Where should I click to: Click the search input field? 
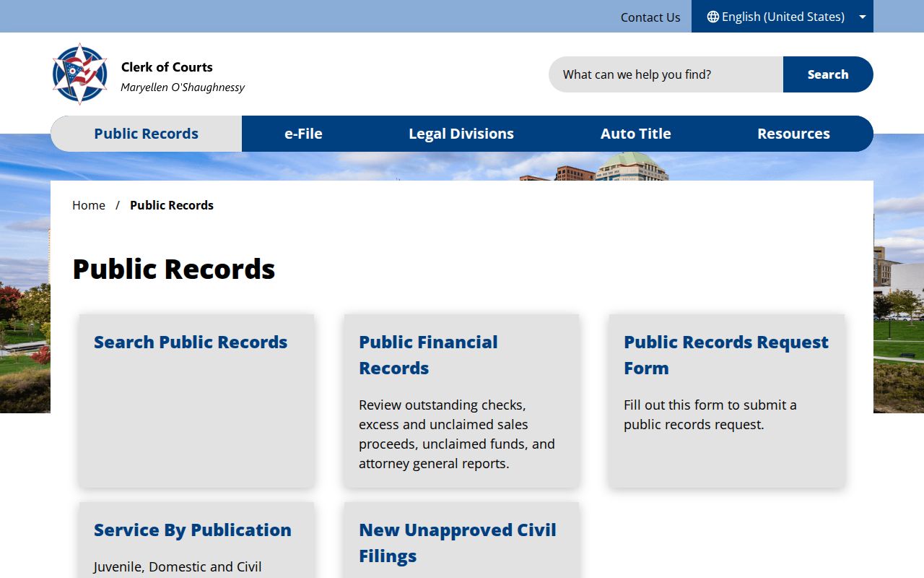pos(666,74)
